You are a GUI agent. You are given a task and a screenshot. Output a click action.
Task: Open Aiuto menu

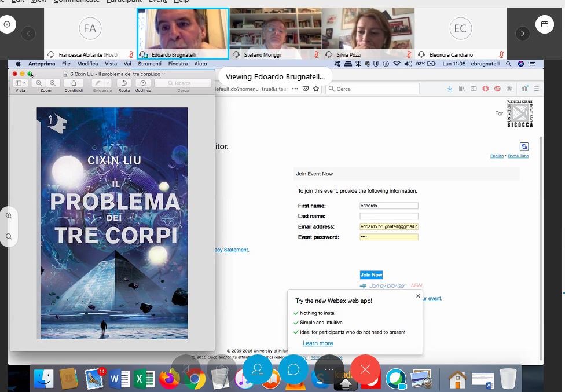click(x=200, y=64)
